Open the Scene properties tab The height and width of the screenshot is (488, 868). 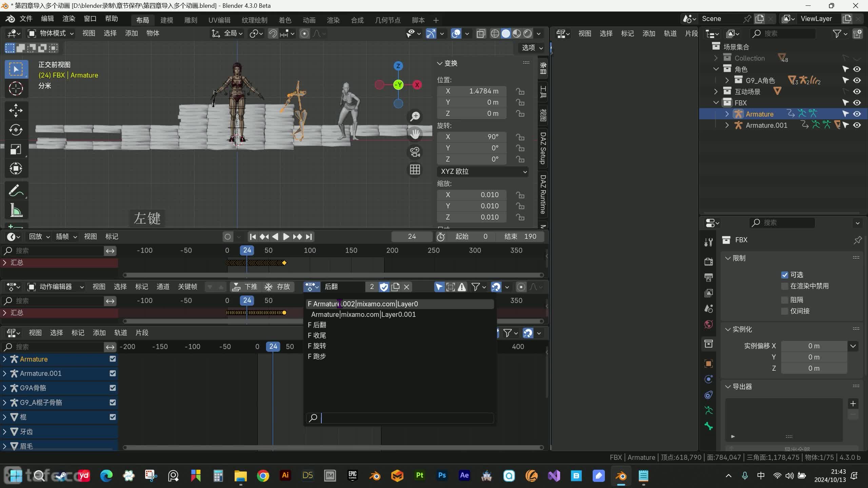[709, 309]
